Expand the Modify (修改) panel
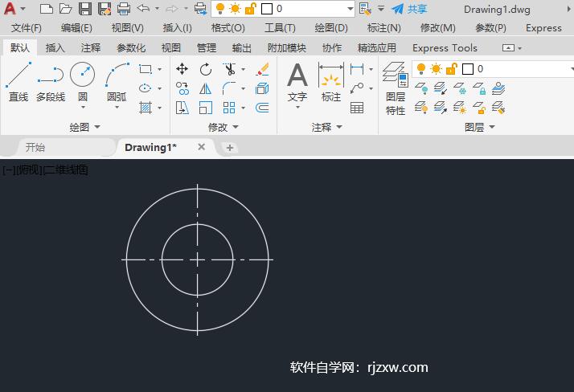The height and width of the screenshot is (392, 574). [223, 127]
